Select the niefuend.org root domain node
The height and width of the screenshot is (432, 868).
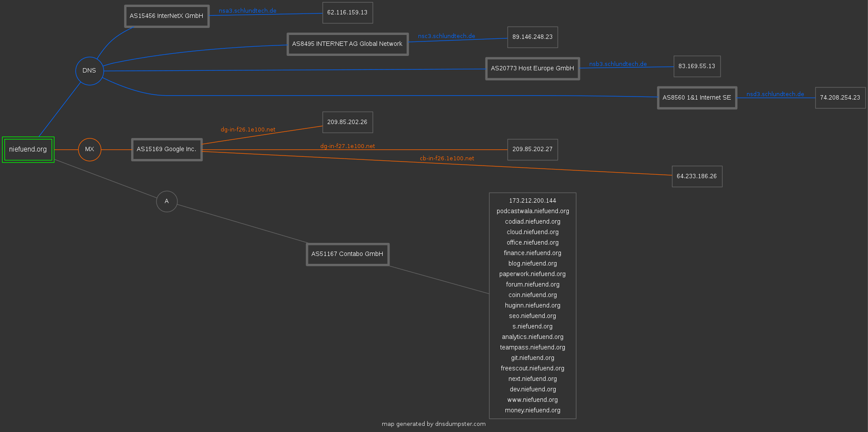pyautogui.click(x=28, y=149)
